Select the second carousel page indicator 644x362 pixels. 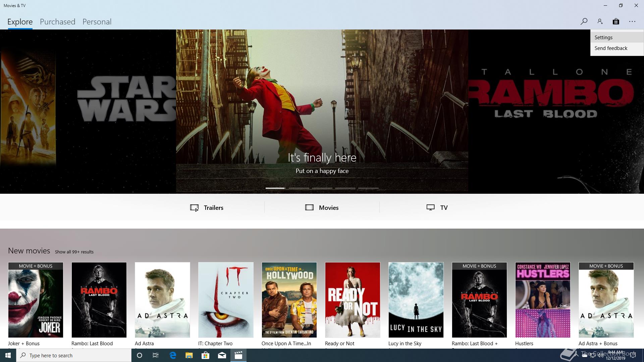[x=299, y=188]
